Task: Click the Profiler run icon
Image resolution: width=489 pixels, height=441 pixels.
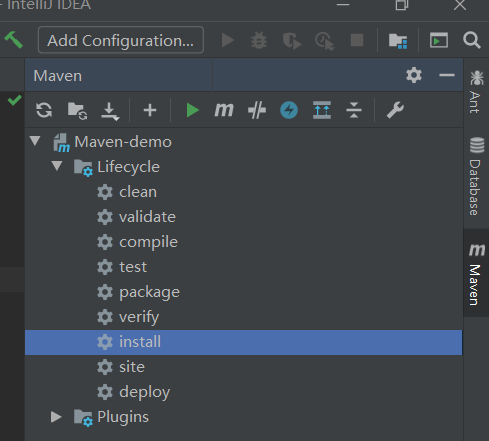Action: click(325, 41)
